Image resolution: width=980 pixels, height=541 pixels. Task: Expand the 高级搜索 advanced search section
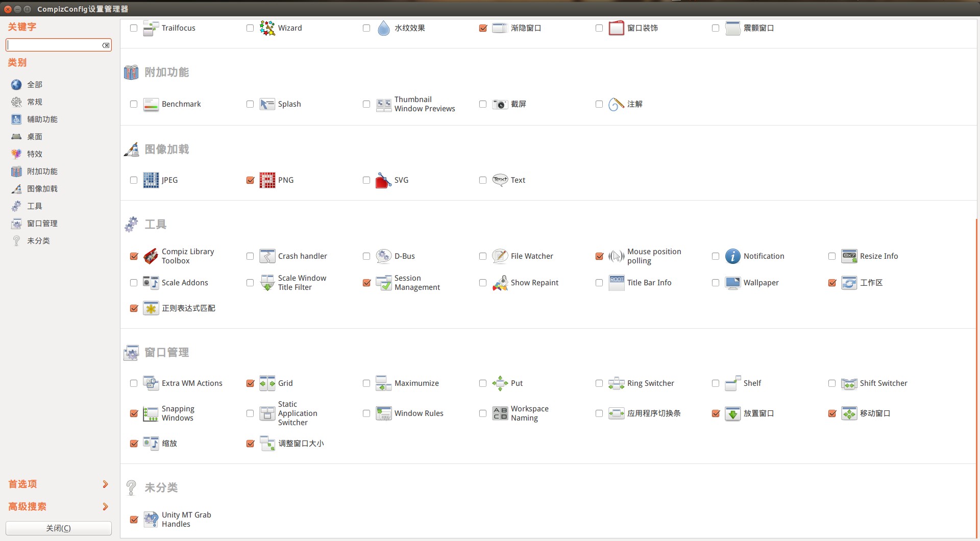click(x=59, y=506)
